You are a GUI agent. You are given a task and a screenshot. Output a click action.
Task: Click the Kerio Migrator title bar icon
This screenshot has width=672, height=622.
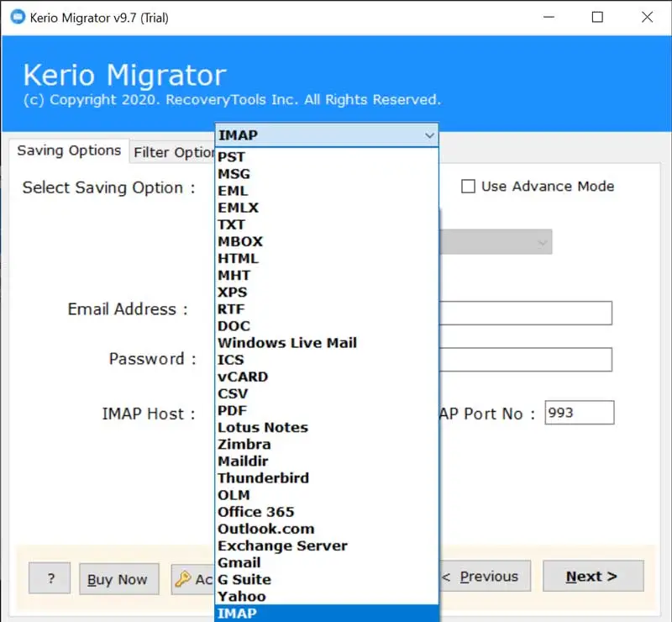coord(16,18)
